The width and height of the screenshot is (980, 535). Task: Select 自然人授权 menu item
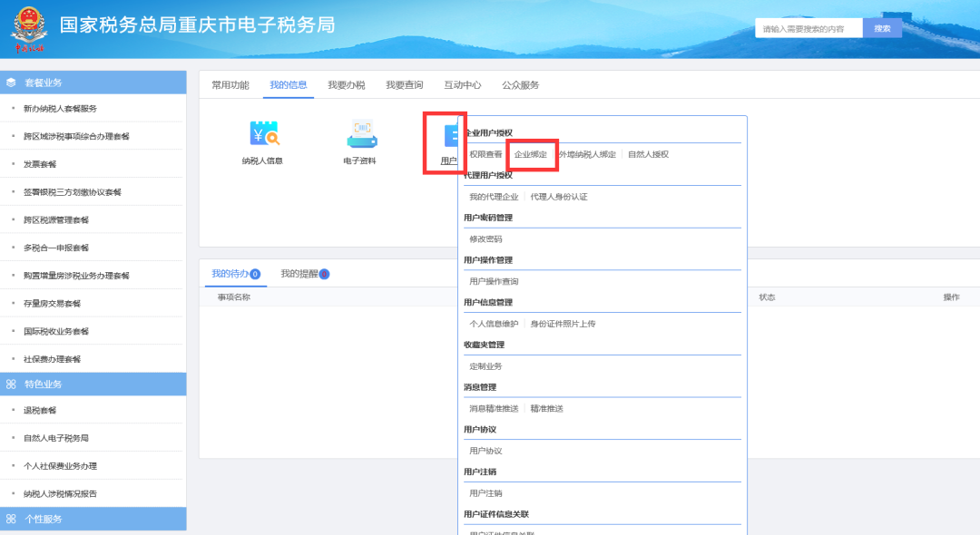click(x=648, y=154)
